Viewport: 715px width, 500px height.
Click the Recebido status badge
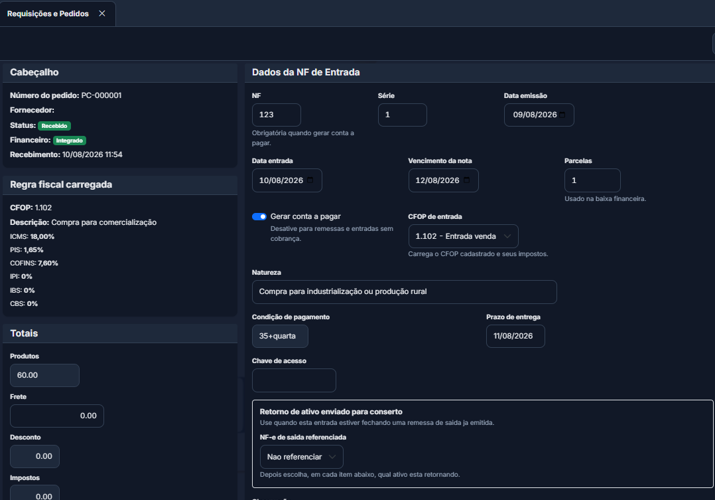(x=54, y=126)
